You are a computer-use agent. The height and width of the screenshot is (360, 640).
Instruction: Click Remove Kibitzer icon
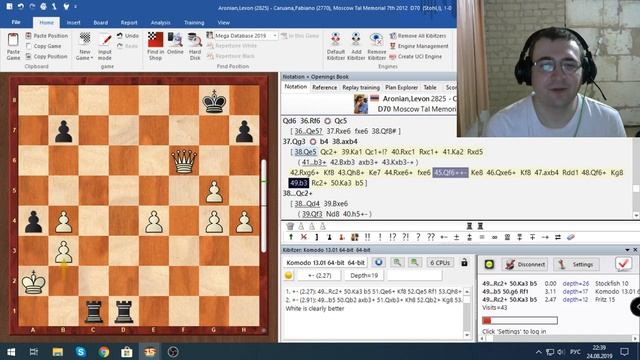pos(376,40)
